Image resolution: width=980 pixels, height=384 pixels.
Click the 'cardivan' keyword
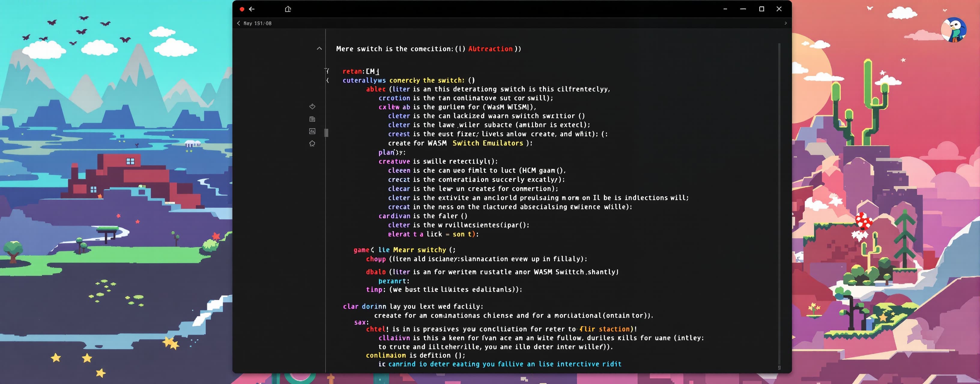pyautogui.click(x=394, y=216)
